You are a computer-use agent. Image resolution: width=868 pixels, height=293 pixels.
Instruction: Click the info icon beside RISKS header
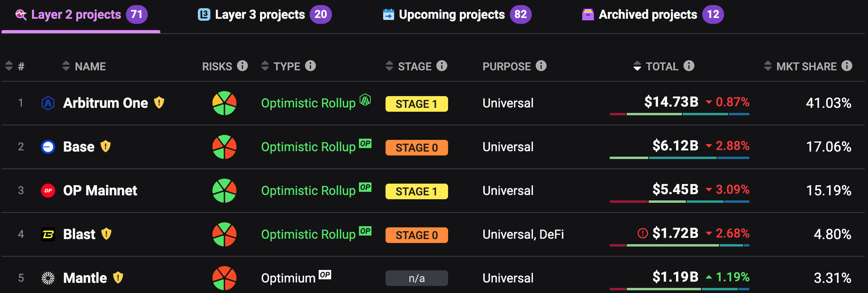click(x=242, y=66)
